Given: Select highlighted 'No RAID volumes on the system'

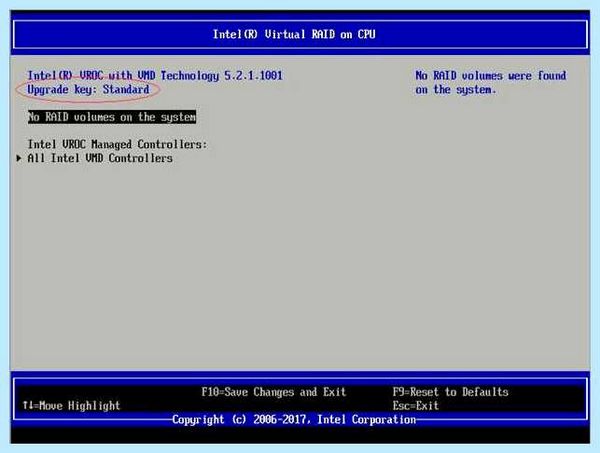Looking at the screenshot, I should 112,117.
